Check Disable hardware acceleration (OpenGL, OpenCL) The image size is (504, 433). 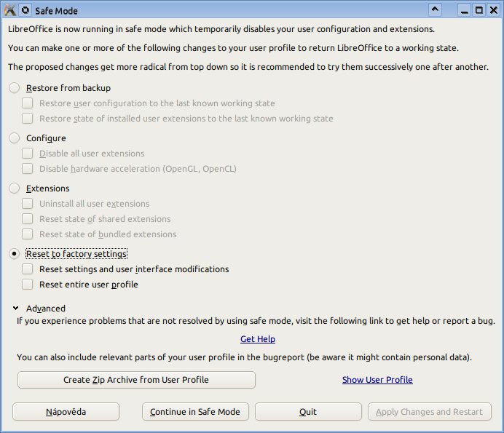pyautogui.click(x=28, y=168)
